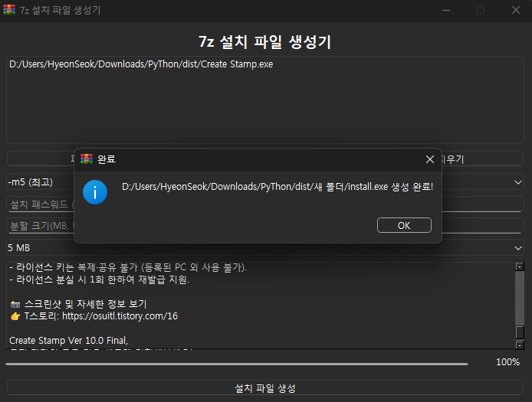532x402 pixels.
Task: Click the main window title bar icon
Action: click(x=9, y=10)
